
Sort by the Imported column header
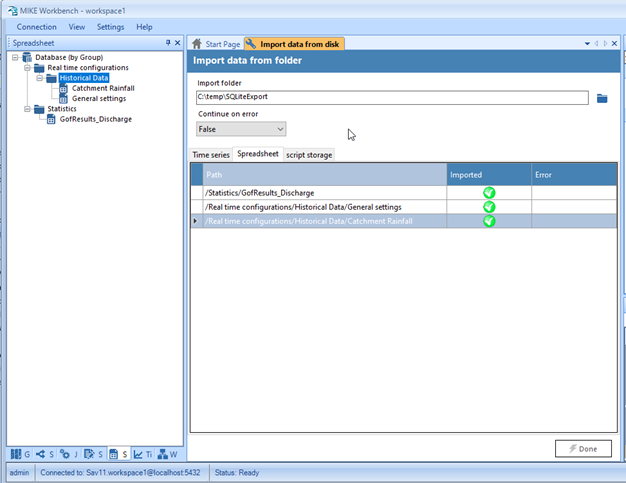click(489, 174)
